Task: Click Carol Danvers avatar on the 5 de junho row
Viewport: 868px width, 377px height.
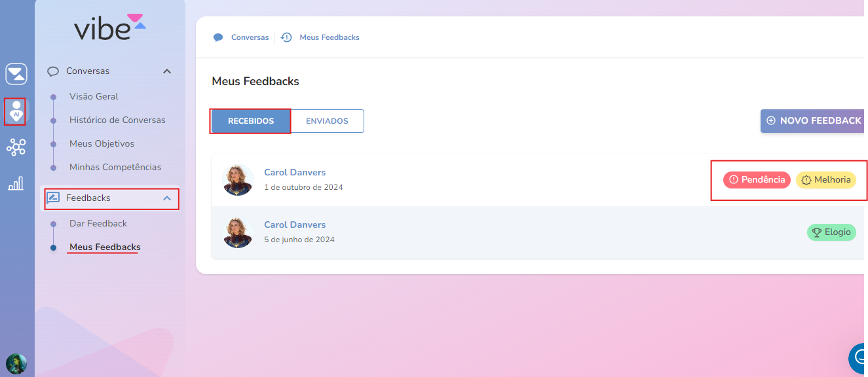Action: tap(238, 232)
